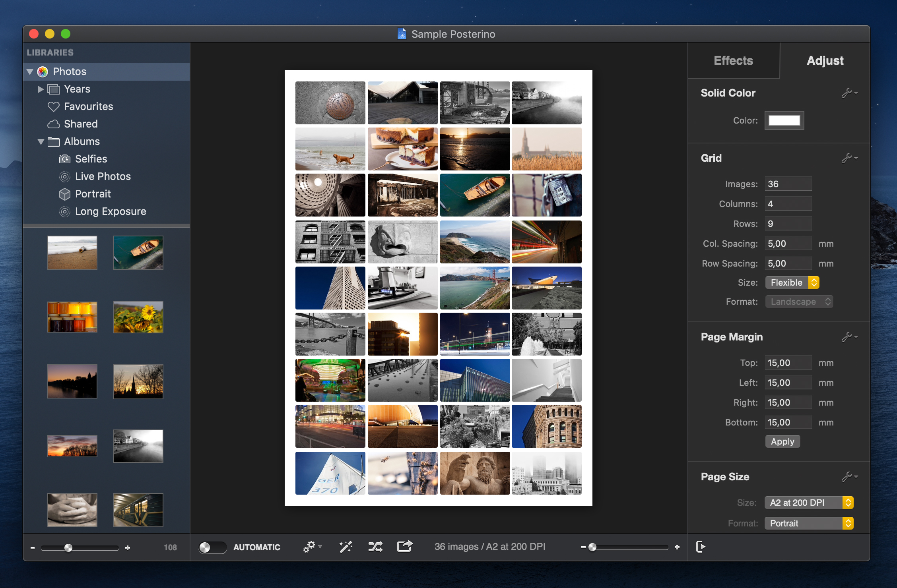The image size is (897, 588).
Task: Click the Row Spacing input field
Action: (788, 263)
